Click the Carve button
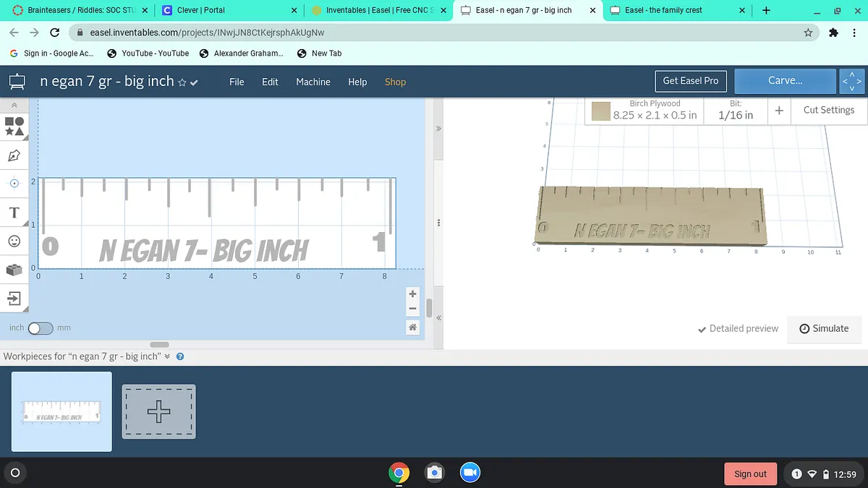The image size is (868, 488). tap(785, 81)
